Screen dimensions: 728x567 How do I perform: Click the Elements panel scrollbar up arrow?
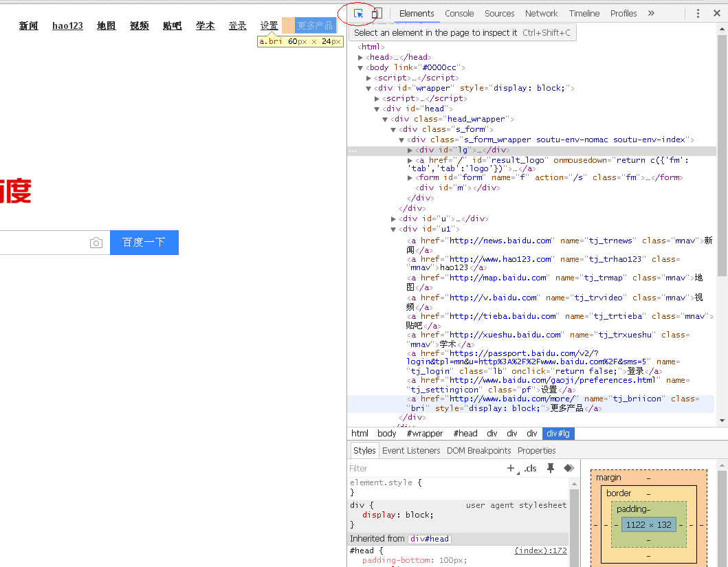pyautogui.click(x=722, y=29)
